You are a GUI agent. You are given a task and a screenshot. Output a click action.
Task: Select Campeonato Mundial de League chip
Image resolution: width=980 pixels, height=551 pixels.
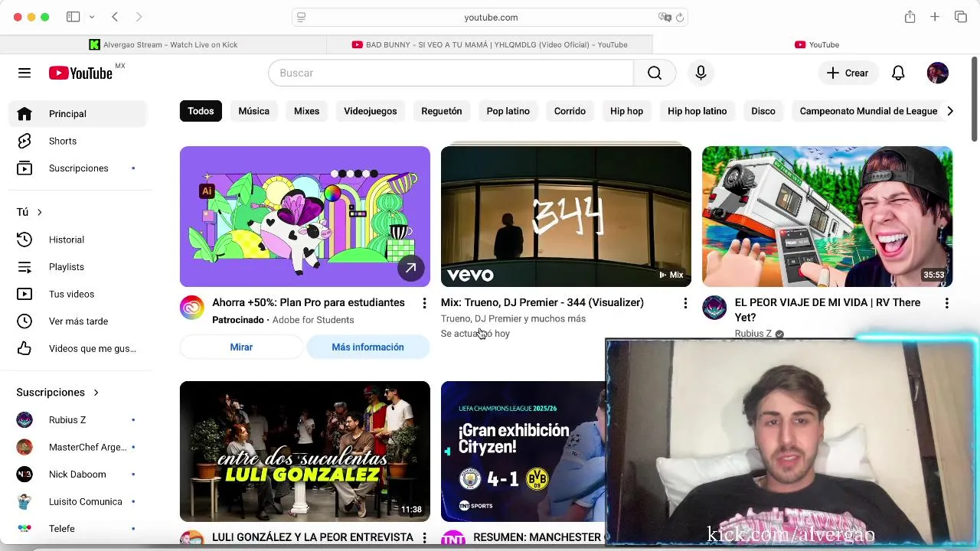(x=868, y=111)
